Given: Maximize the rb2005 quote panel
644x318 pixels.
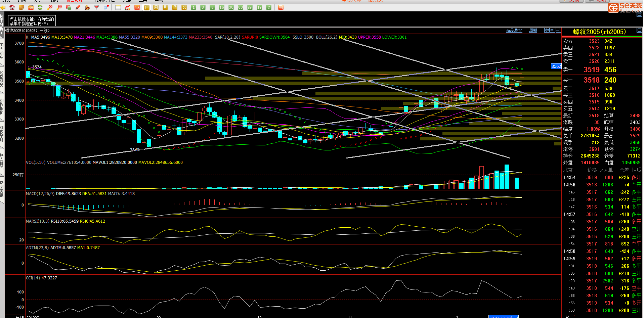Looking at the screenshot, I should (639, 31).
